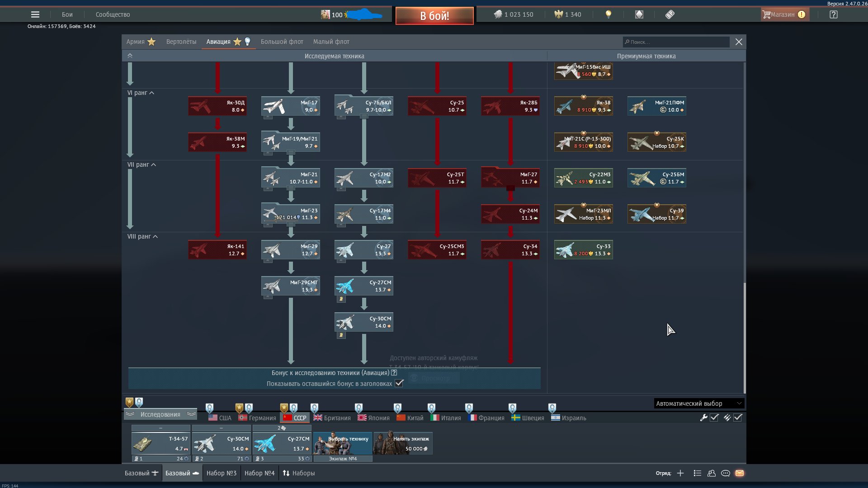The width and height of the screenshot is (868, 488).
Task: Open the contacts list icon
Action: click(697, 473)
